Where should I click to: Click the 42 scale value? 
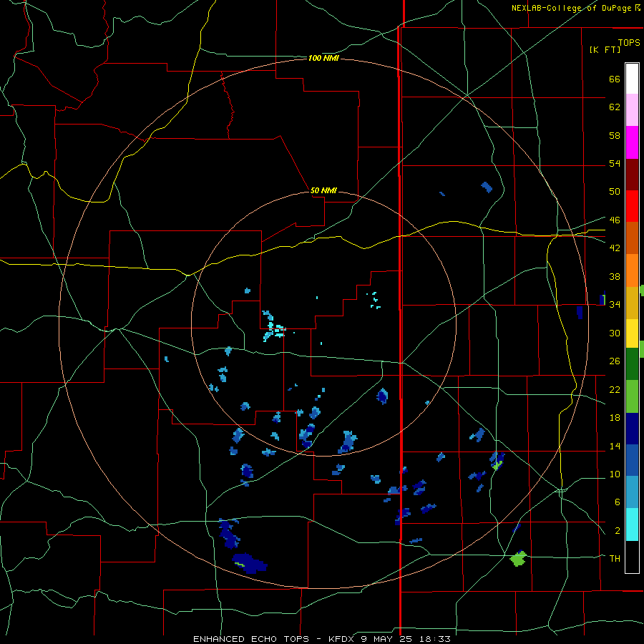615,248
